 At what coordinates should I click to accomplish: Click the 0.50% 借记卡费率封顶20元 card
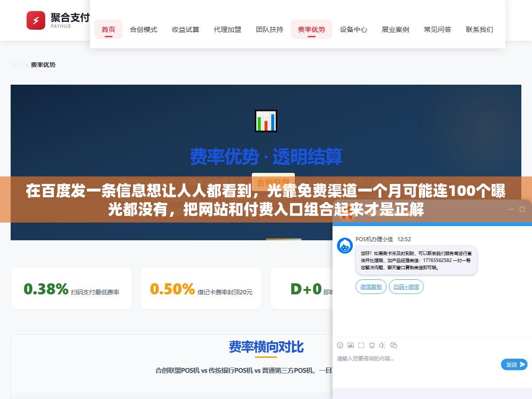201,288
